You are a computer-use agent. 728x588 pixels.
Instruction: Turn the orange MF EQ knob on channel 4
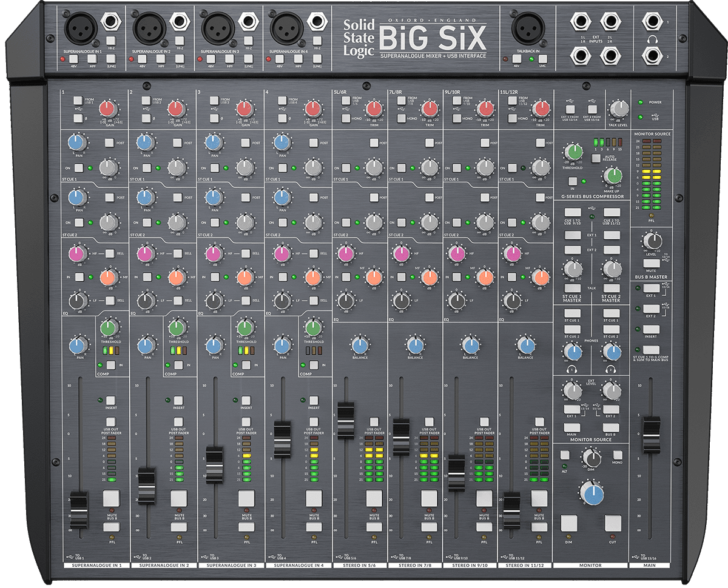[x=313, y=278]
